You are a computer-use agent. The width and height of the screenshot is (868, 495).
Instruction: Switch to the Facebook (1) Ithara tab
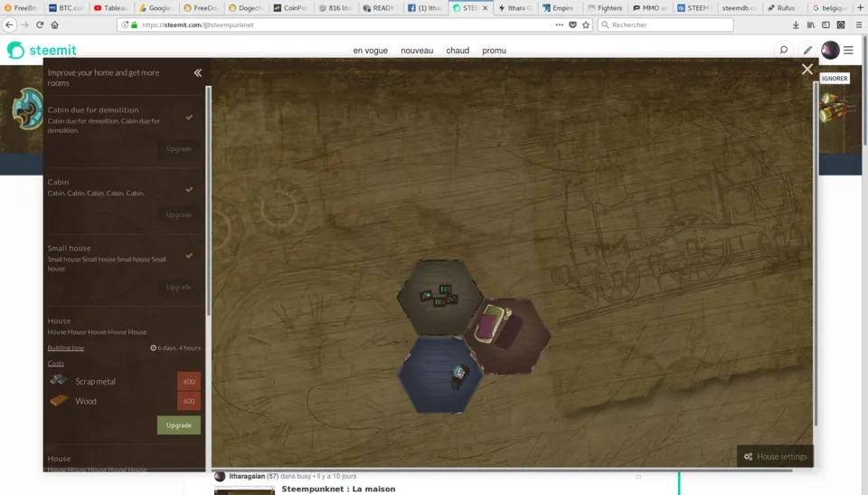click(x=425, y=8)
